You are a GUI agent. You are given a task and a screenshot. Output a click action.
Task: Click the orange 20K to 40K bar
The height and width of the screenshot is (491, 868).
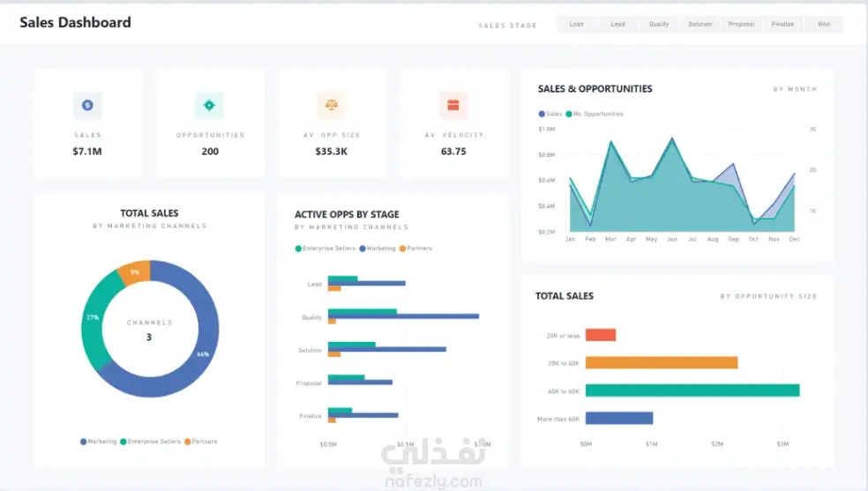tap(662, 362)
